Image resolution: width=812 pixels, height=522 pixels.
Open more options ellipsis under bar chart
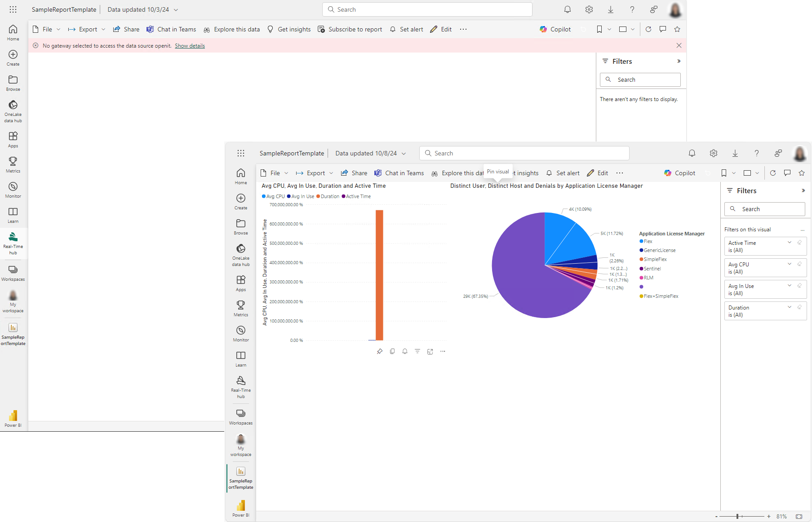click(x=443, y=351)
